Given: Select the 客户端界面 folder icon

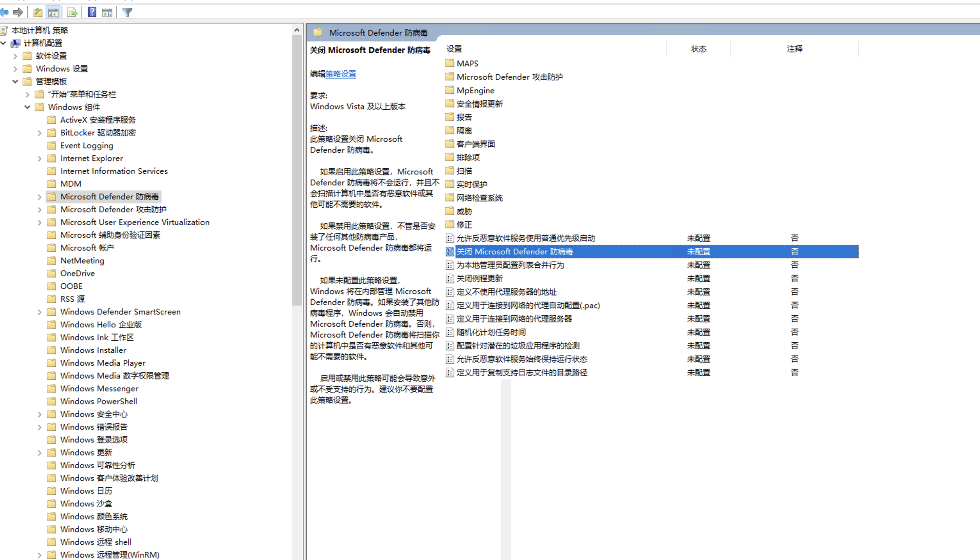Looking at the screenshot, I should tap(449, 143).
